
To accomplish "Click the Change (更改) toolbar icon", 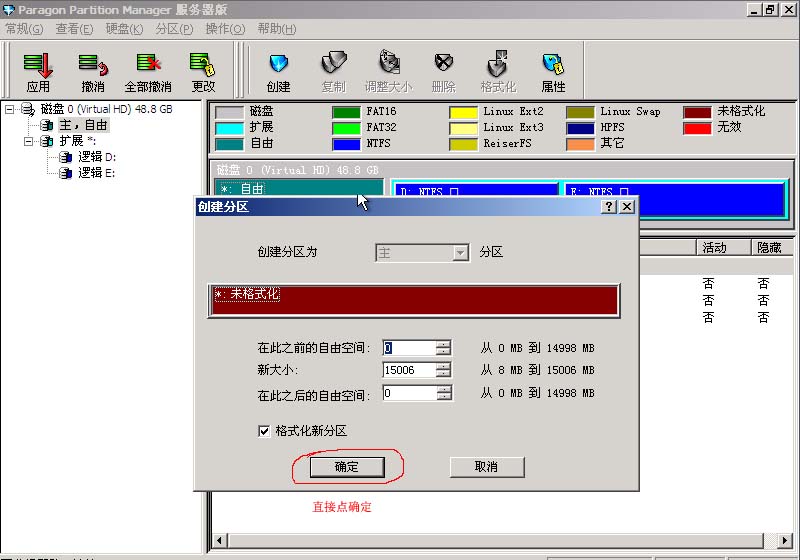I will pyautogui.click(x=203, y=64).
